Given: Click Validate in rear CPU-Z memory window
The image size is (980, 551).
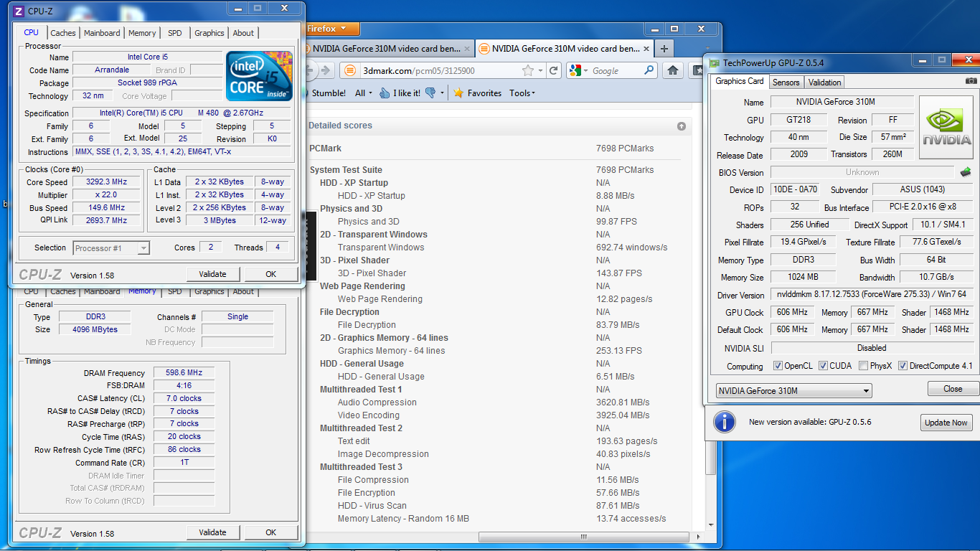Looking at the screenshot, I should click(x=212, y=532).
